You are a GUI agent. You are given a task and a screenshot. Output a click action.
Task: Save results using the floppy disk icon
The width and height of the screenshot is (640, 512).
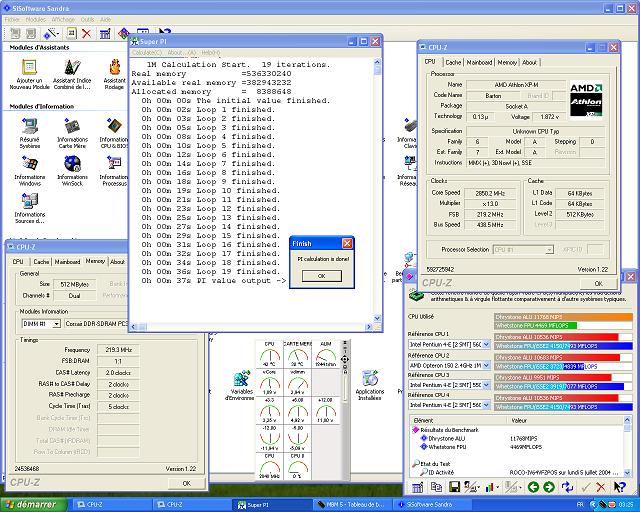coord(454,487)
